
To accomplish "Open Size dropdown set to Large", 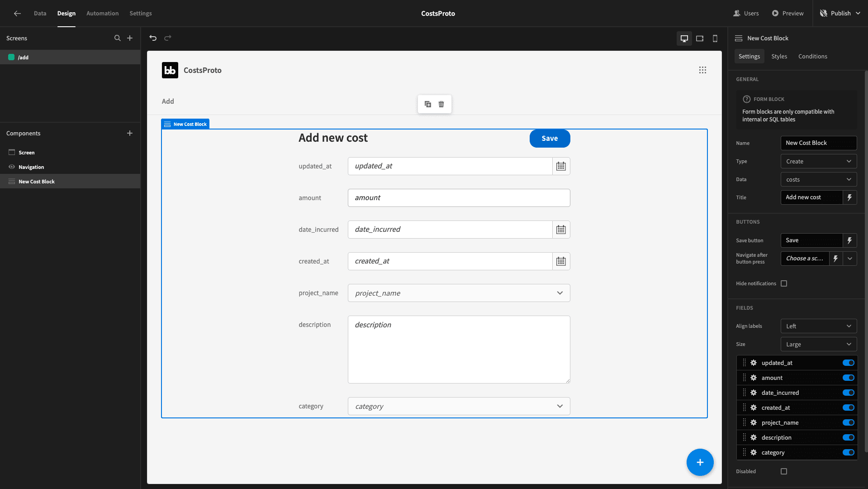I will click(x=819, y=344).
